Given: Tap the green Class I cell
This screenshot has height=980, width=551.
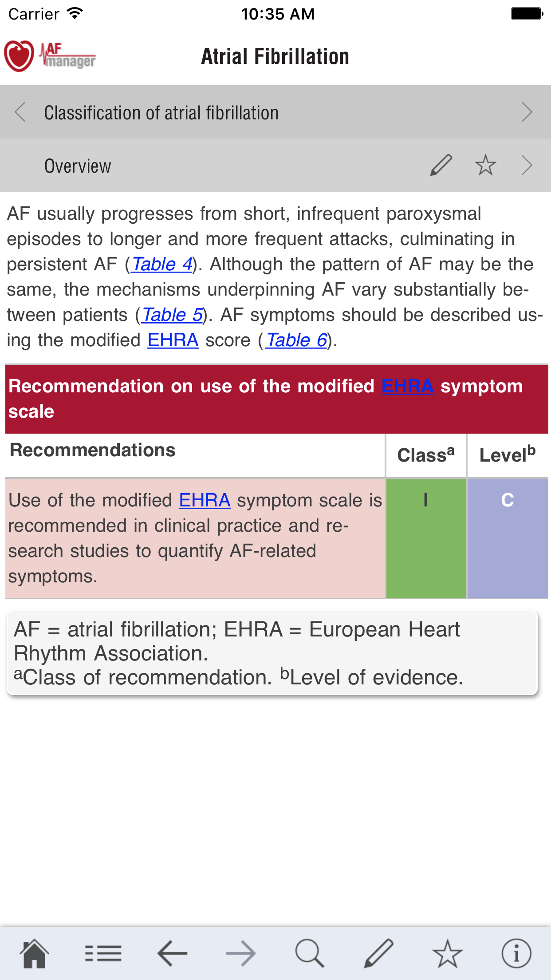Looking at the screenshot, I should [426, 537].
